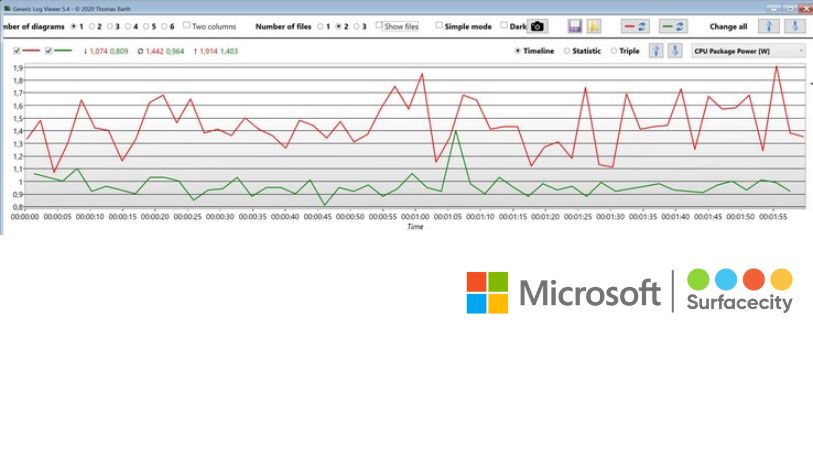The height and width of the screenshot is (469, 813).
Task: Click down arrow next to sensor dropdown
Action: [x=676, y=50]
